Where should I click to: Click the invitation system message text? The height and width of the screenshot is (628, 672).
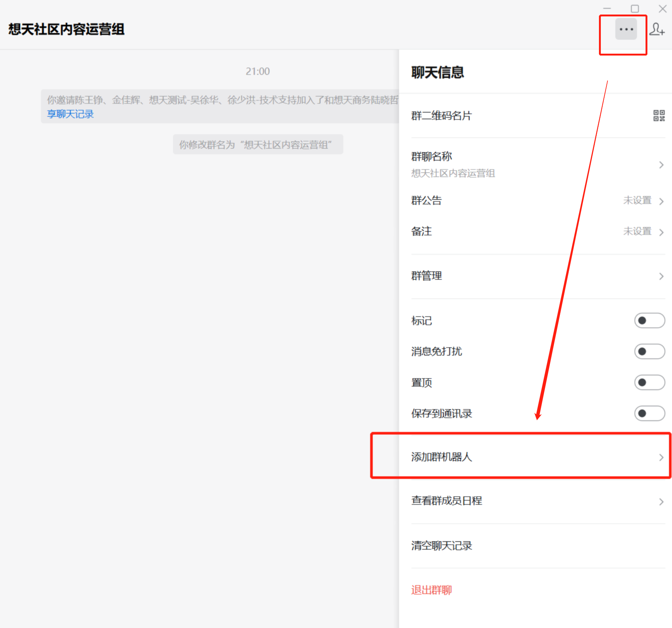point(223,100)
